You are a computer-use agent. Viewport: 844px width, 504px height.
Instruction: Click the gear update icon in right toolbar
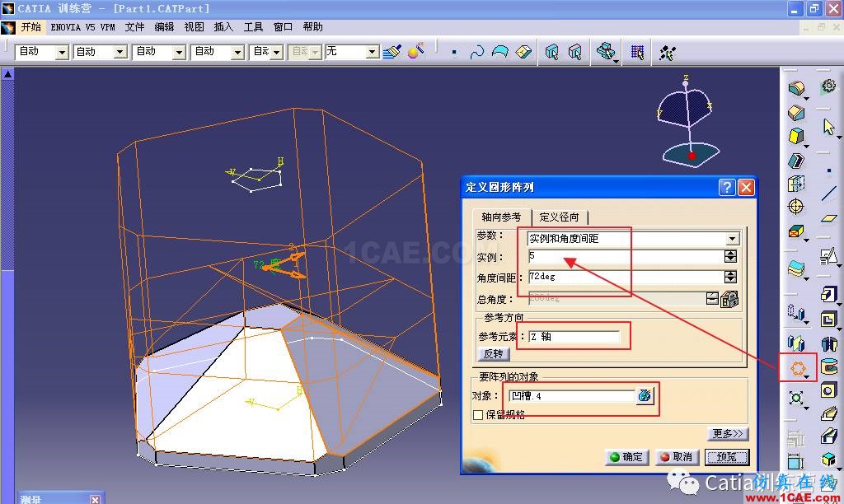click(829, 86)
